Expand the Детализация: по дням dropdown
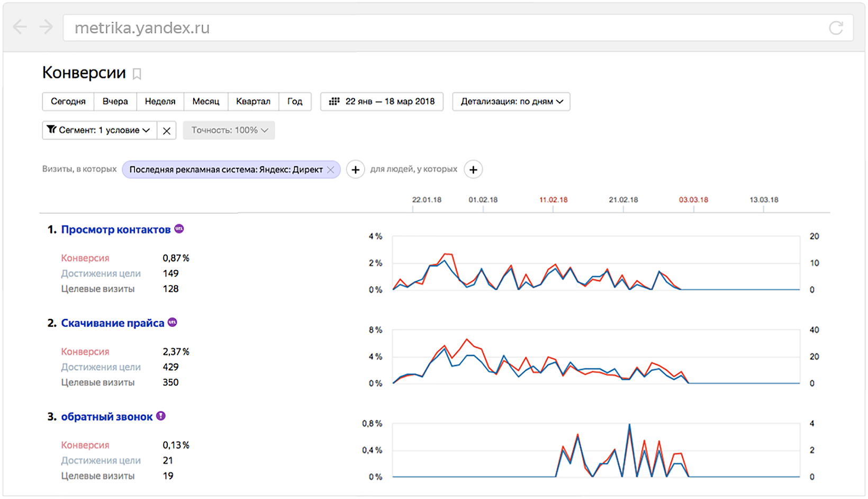868x499 pixels. [511, 102]
